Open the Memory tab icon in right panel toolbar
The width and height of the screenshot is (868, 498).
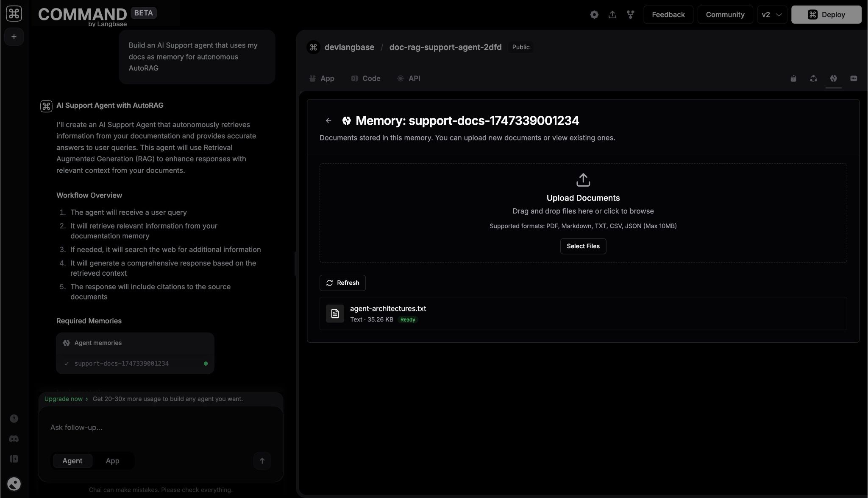pyautogui.click(x=833, y=78)
